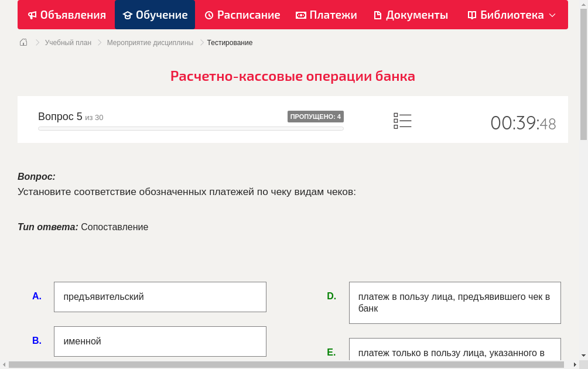Click the clock icon beside Расписание
588x369 pixels.
click(x=210, y=15)
